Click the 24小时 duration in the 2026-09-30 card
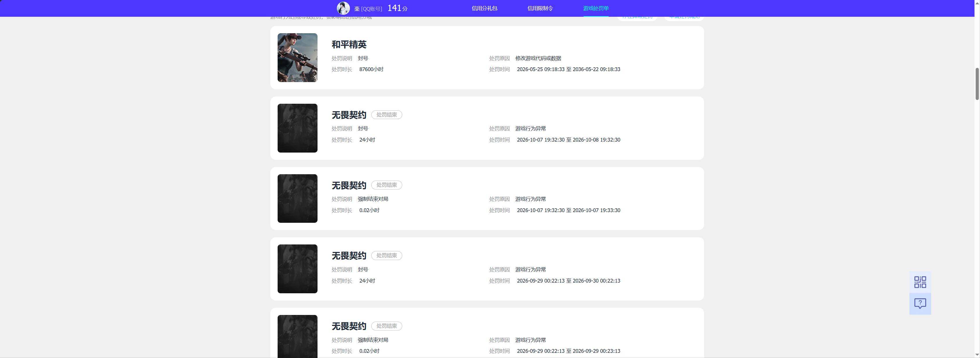Viewport: 980px width, 358px height. [x=367, y=281]
